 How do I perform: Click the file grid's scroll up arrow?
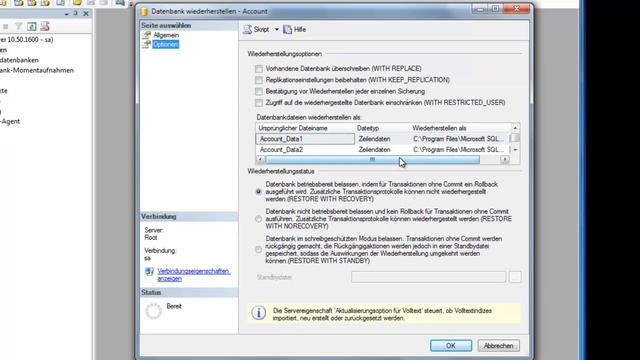[515, 128]
